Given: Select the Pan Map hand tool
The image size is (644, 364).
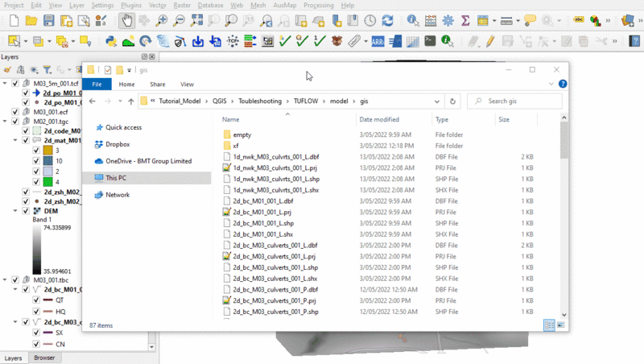Looking at the screenshot, I should coord(126,21).
